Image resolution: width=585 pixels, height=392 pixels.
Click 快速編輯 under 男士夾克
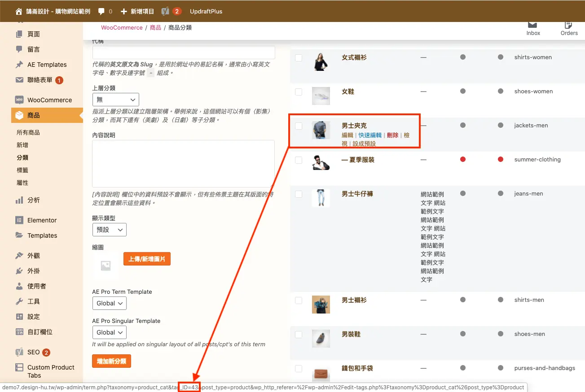[370, 135]
